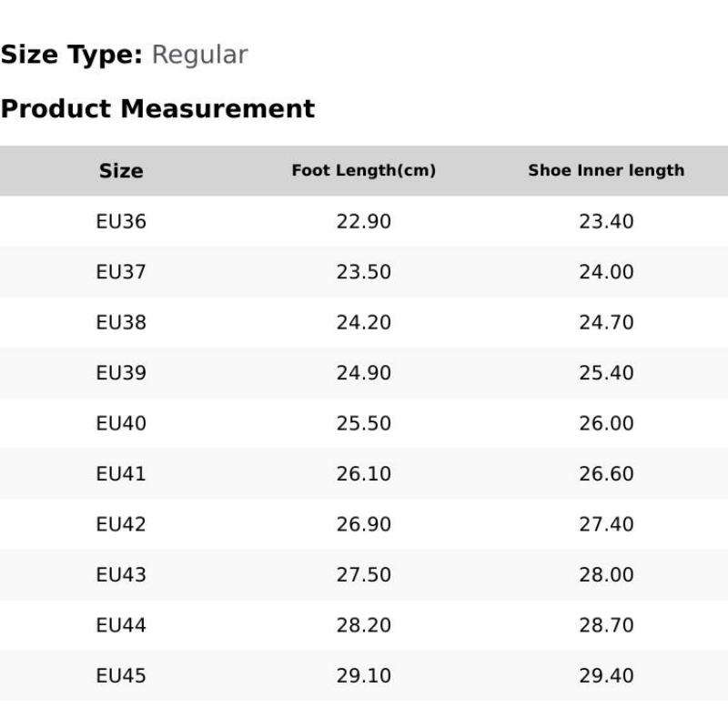Click the Size Type label

pyautogui.click(x=71, y=56)
